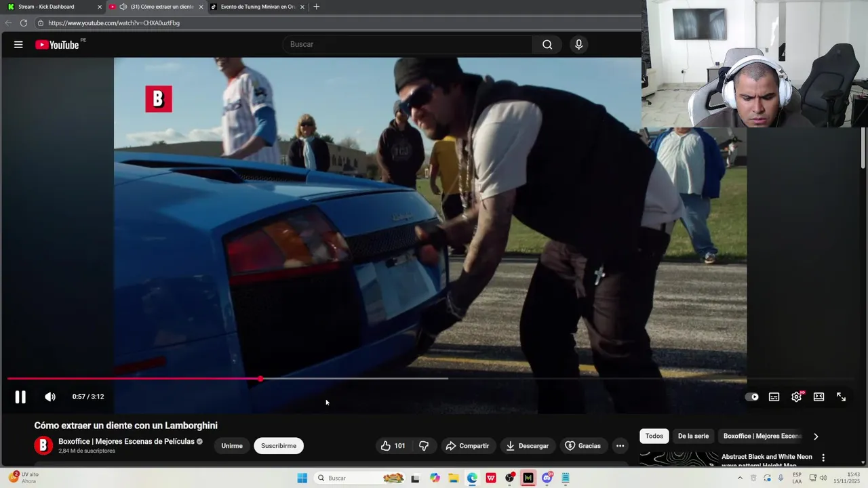
Task: Pause the video
Action: click(x=20, y=397)
